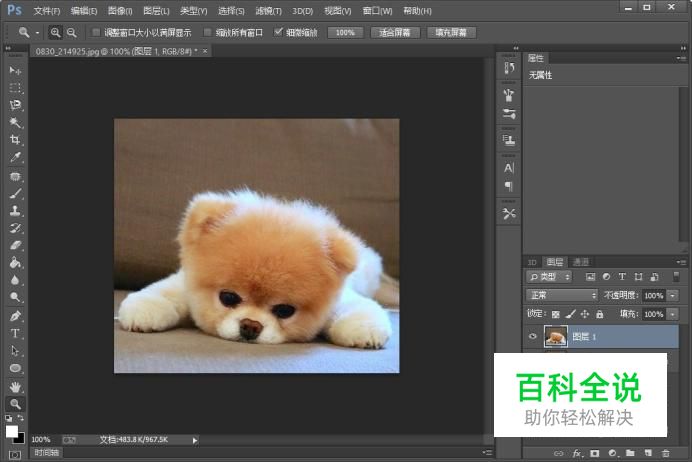
Task: Select the Pen tool
Action: (x=15, y=316)
